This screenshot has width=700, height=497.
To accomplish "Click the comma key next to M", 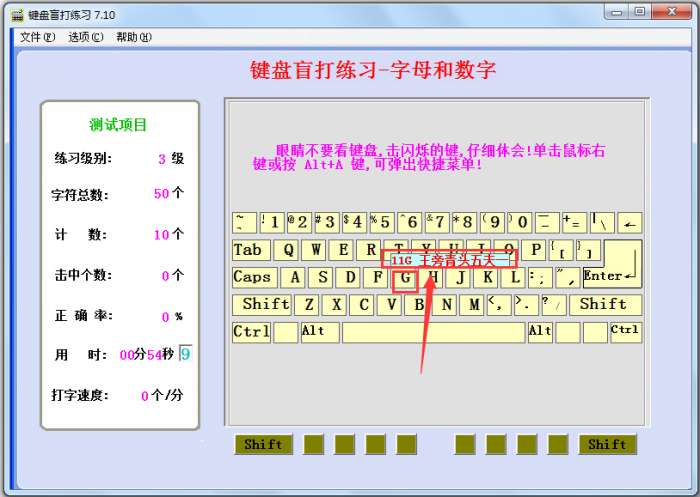I will (499, 305).
